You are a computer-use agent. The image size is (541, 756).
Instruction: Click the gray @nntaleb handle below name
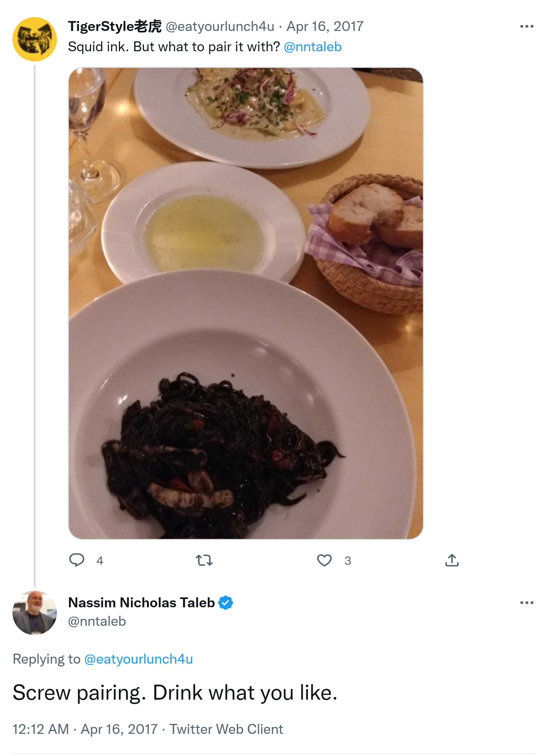97,621
